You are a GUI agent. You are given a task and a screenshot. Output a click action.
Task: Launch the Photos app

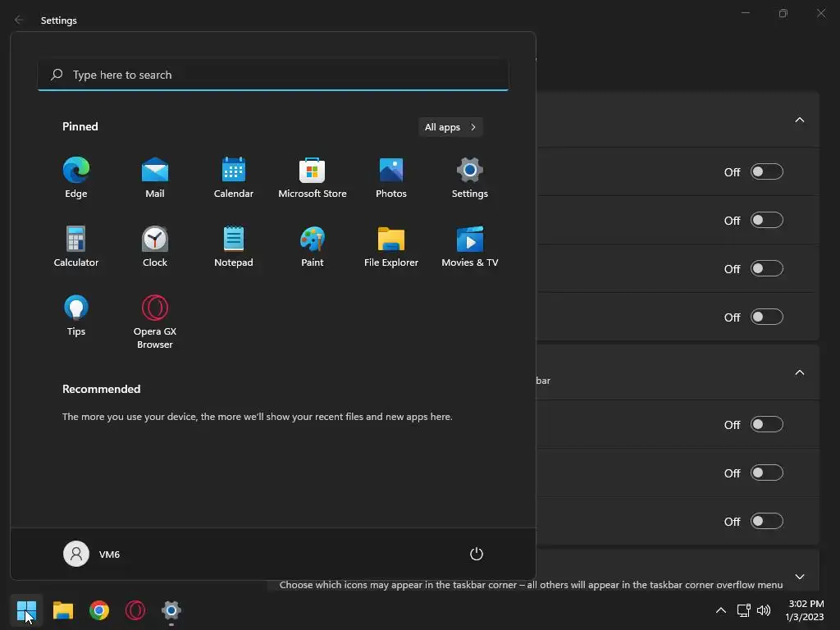[x=391, y=178]
